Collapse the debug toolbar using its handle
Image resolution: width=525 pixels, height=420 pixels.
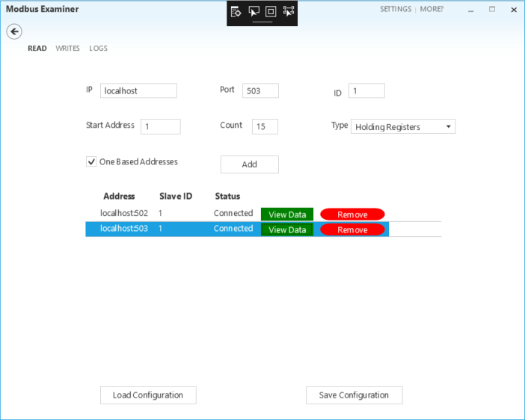pyautogui.click(x=262, y=23)
